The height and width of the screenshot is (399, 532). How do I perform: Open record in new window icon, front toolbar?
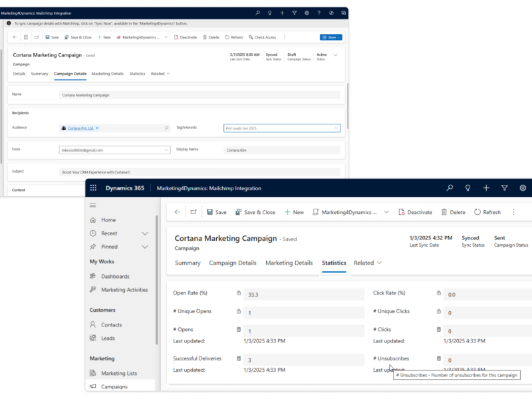click(194, 212)
